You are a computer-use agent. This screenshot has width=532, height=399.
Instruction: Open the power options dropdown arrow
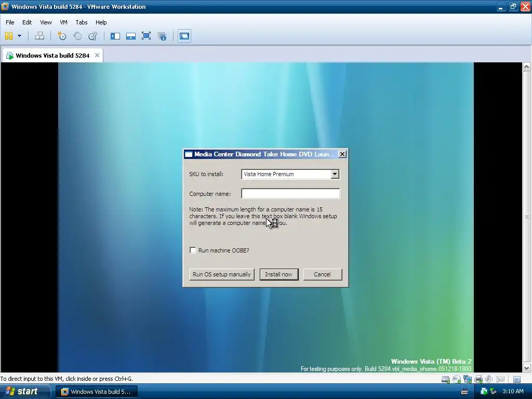coord(19,36)
